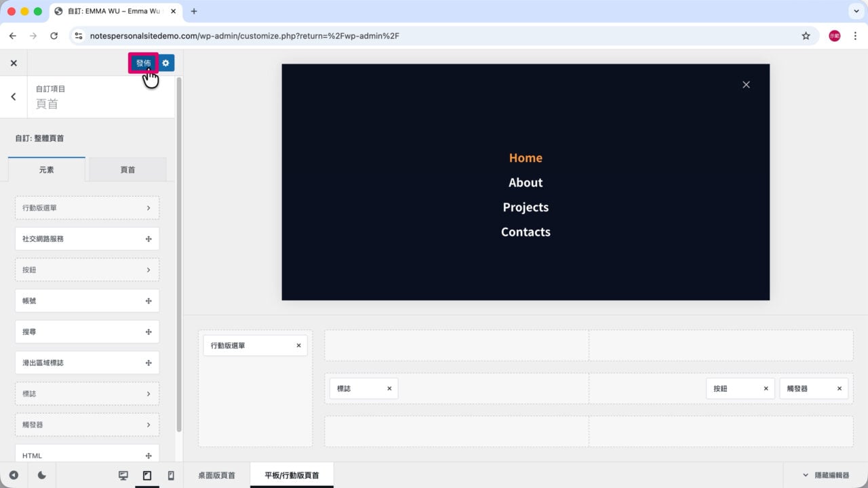The width and height of the screenshot is (868, 488).
Task: Open publish settings gear icon
Action: click(165, 63)
